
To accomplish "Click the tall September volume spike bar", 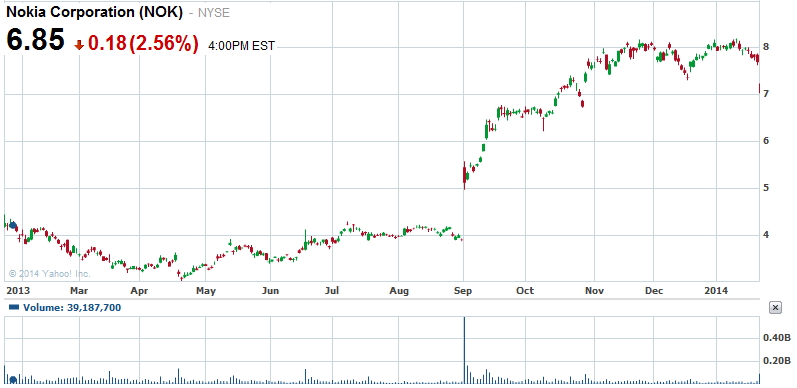I will (x=464, y=350).
